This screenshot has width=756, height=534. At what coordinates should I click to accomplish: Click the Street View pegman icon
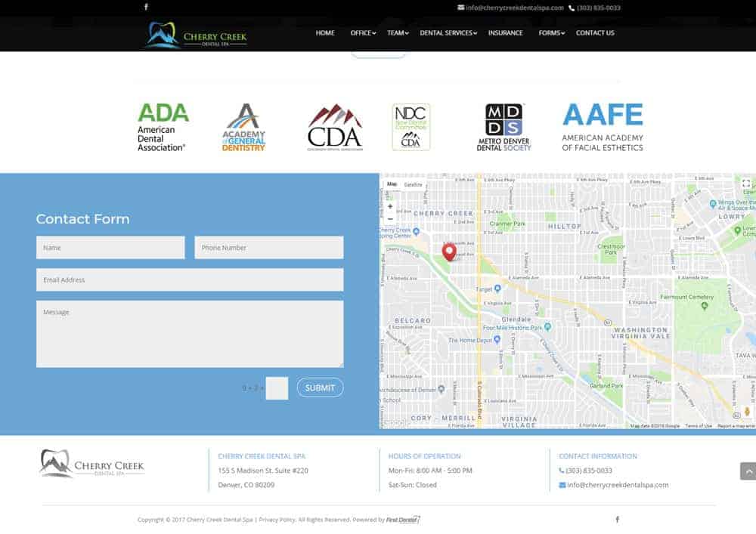click(747, 412)
